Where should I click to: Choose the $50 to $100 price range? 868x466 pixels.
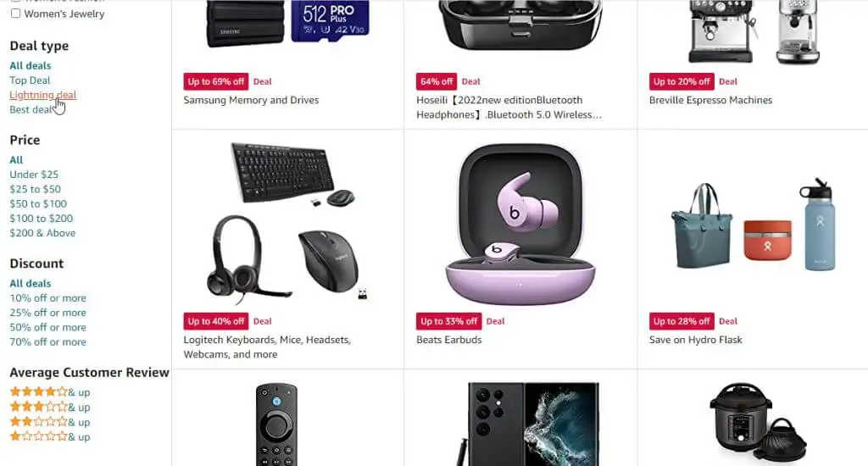click(x=38, y=203)
